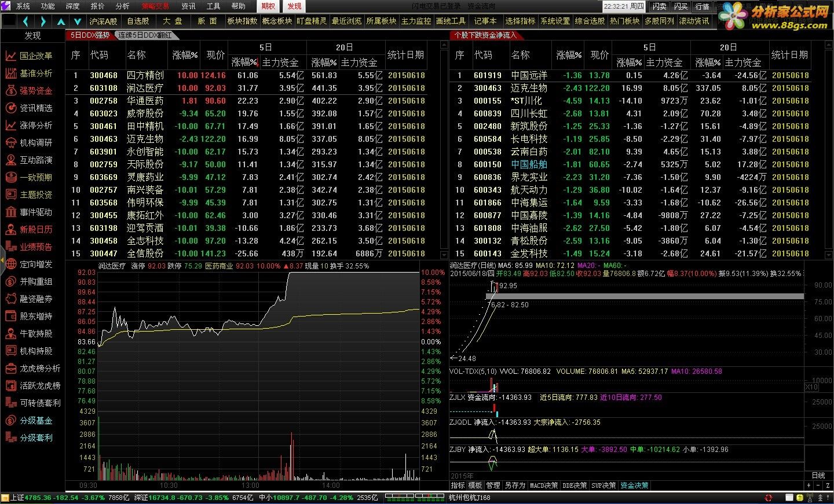Select the 四方精创 row in left table
The image size is (834, 504).
(247, 75)
